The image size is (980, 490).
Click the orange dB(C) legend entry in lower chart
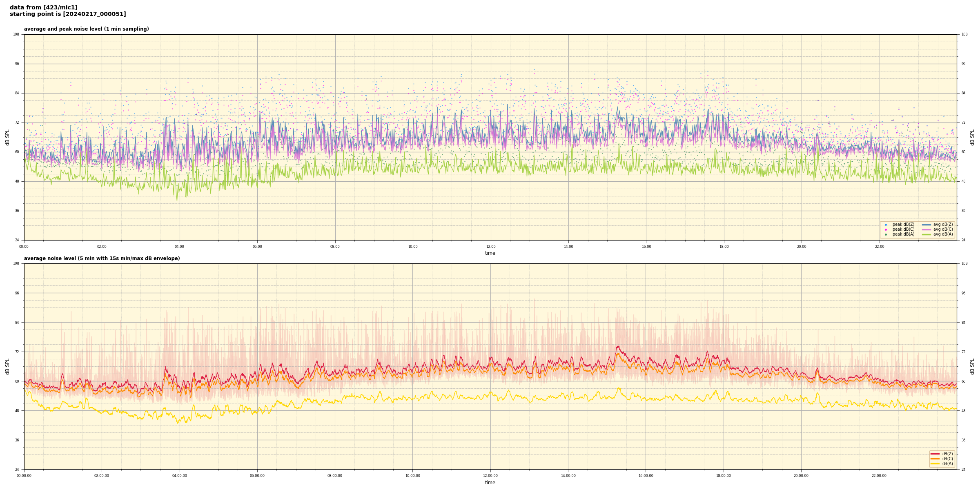935,459
